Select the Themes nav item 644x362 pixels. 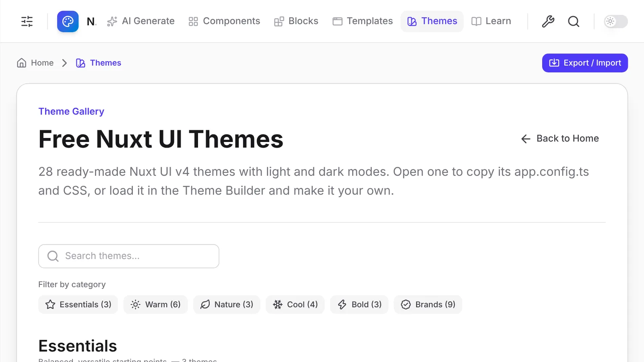coord(432,21)
